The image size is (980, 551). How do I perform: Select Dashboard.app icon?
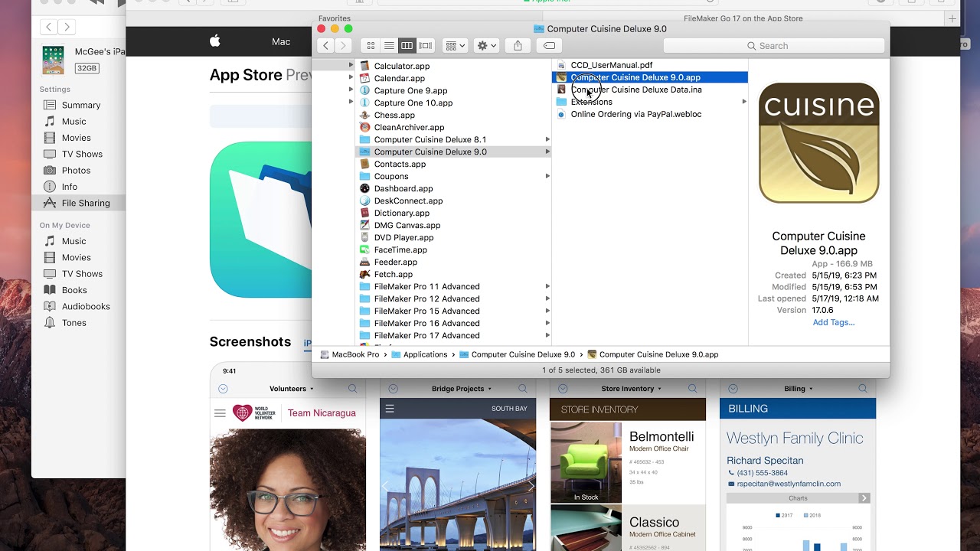tap(365, 188)
